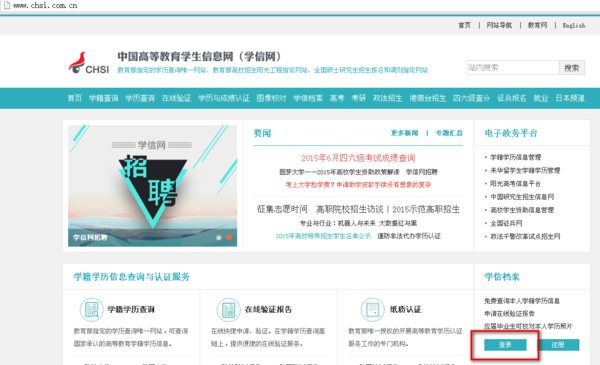Viewport: 600px width, 365px height.
Task: Click the 登录 login button
Action: click(505, 345)
